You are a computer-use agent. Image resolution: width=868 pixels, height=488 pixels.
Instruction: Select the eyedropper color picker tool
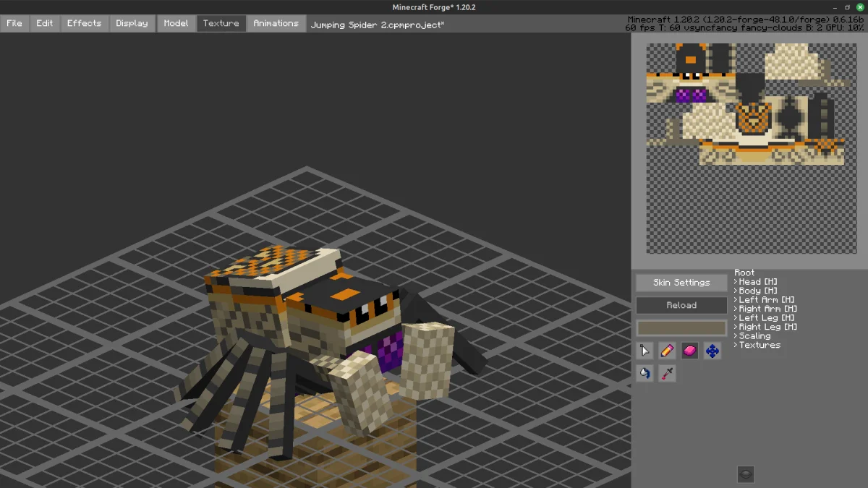click(667, 373)
